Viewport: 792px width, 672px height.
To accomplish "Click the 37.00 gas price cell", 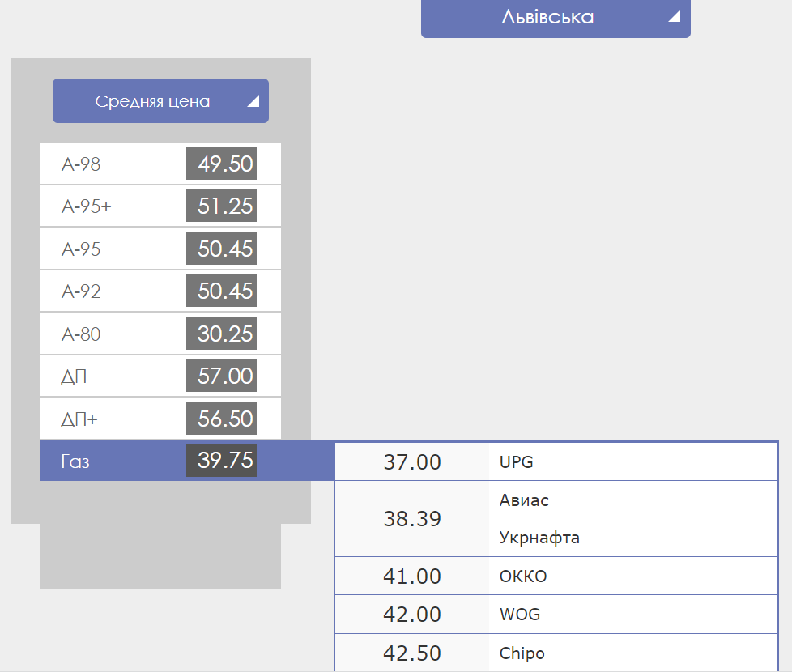I will [412, 462].
